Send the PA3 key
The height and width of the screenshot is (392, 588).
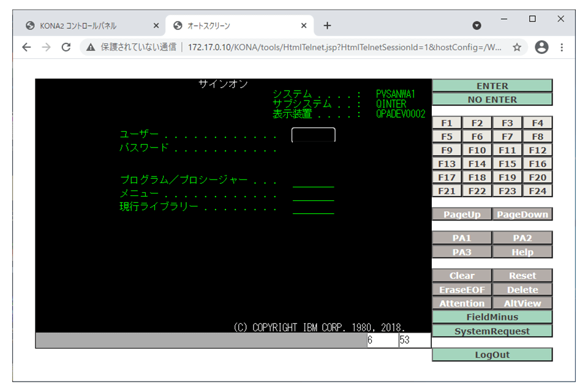click(x=462, y=252)
